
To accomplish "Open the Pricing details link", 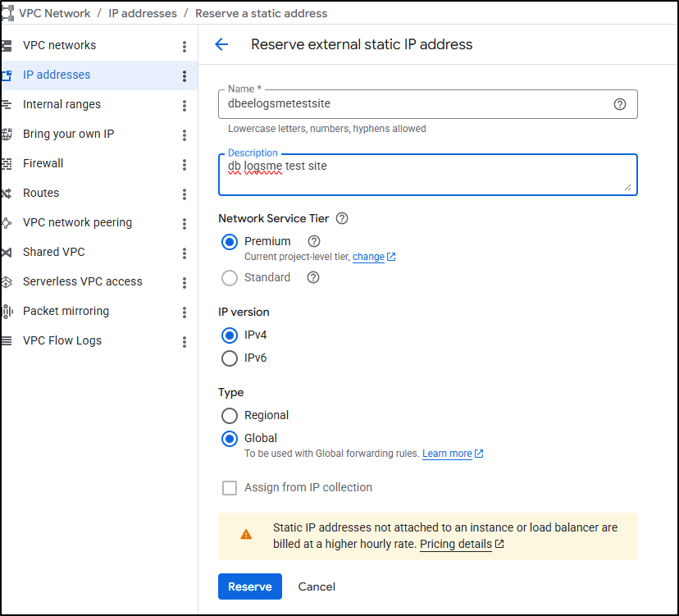I will pos(456,544).
